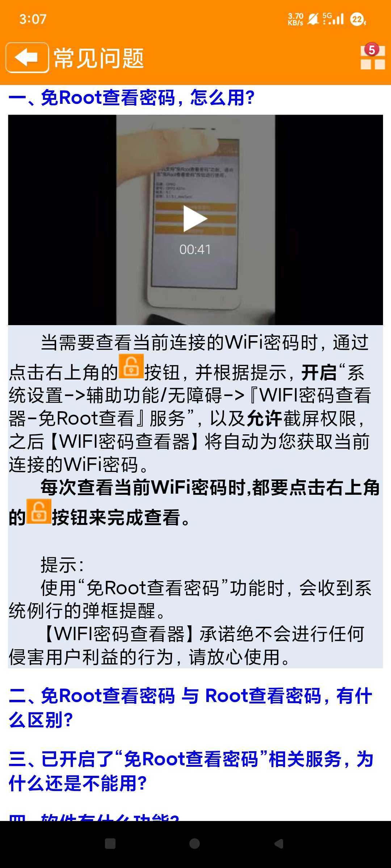Click the 常见问题 page title
This screenshot has height=868, width=391.
pyautogui.click(x=99, y=58)
